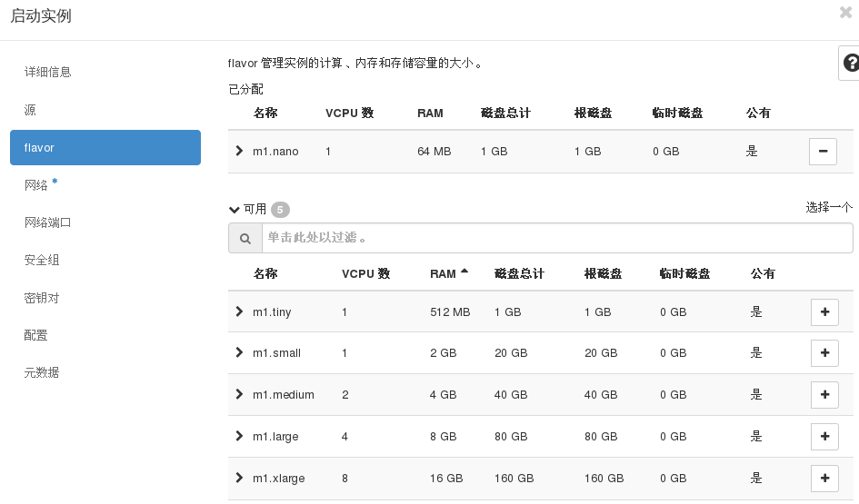Add m1.medium flavor with plus button
Viewport: 859px width, 504px height.
tap(824, 394)
